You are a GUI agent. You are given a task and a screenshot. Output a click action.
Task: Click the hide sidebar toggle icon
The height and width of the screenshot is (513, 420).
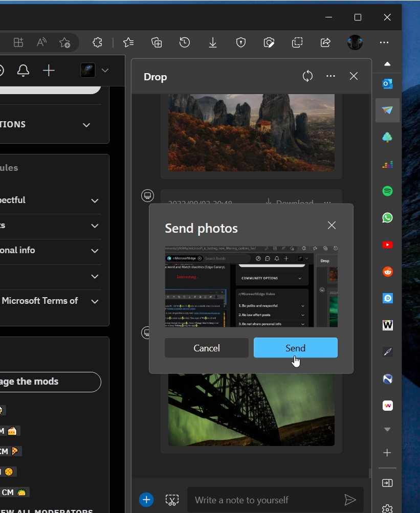point(387,483)
